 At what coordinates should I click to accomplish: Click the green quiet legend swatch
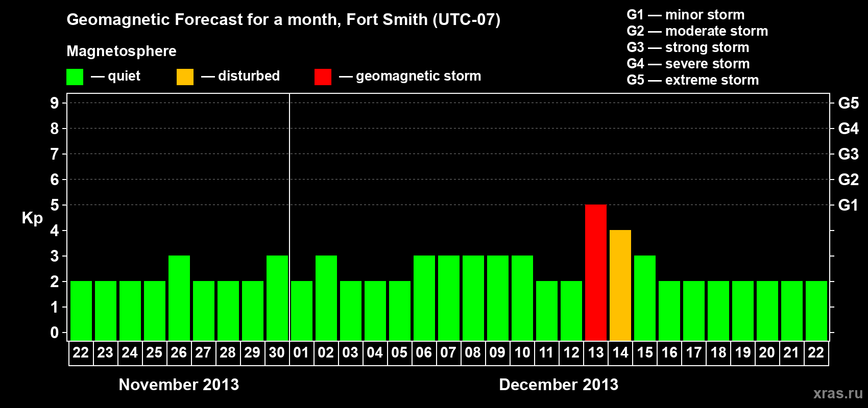tap(75, 77)
